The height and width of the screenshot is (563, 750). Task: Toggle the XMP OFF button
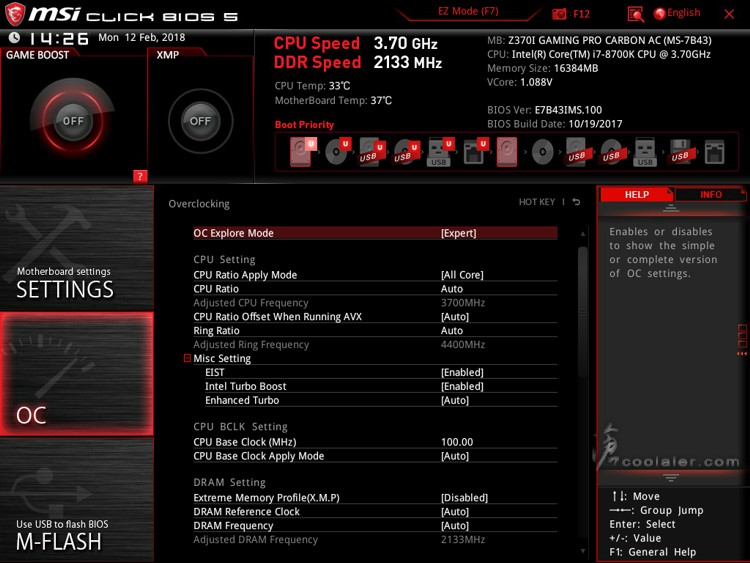coord(200,121)
